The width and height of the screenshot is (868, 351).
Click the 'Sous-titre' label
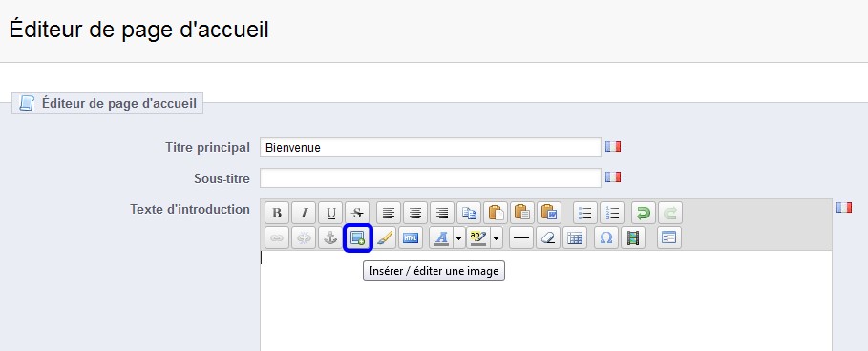pos(222,178)
